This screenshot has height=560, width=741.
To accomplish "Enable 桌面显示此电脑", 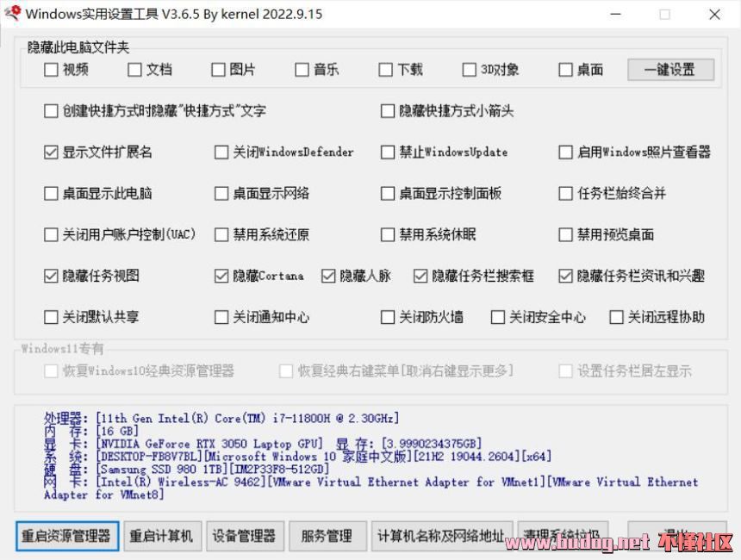I will 51,193.
